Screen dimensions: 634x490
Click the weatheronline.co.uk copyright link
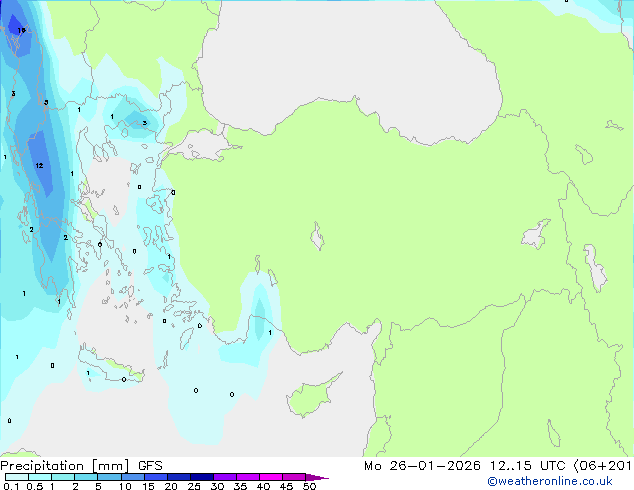coord(550,481)
